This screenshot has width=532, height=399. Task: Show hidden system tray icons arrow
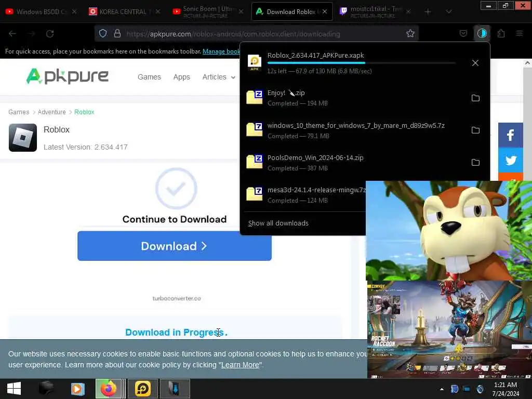tap(442, 389)
